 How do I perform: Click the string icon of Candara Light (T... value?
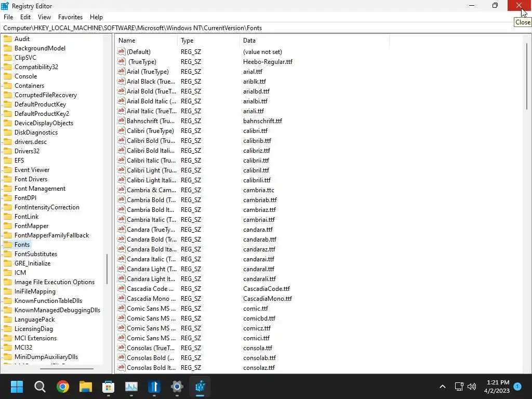(121, 269)
